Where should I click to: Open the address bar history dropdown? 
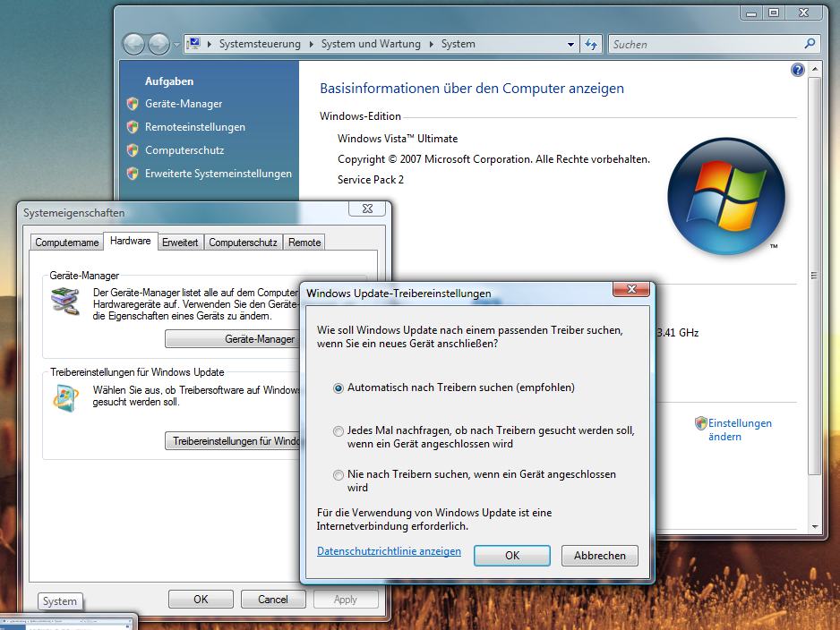pyautogui.click(x=570, y=45)
